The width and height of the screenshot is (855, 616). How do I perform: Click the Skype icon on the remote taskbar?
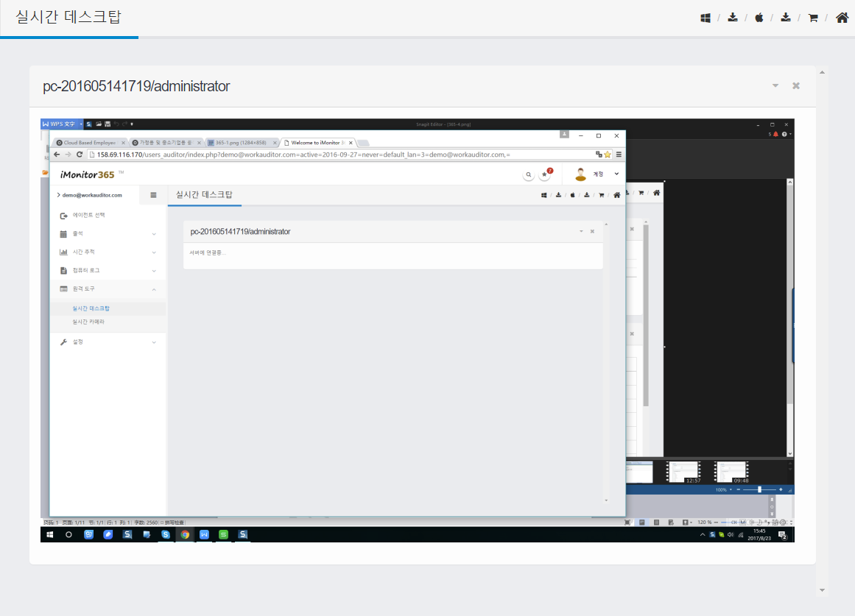click(166, 535)
